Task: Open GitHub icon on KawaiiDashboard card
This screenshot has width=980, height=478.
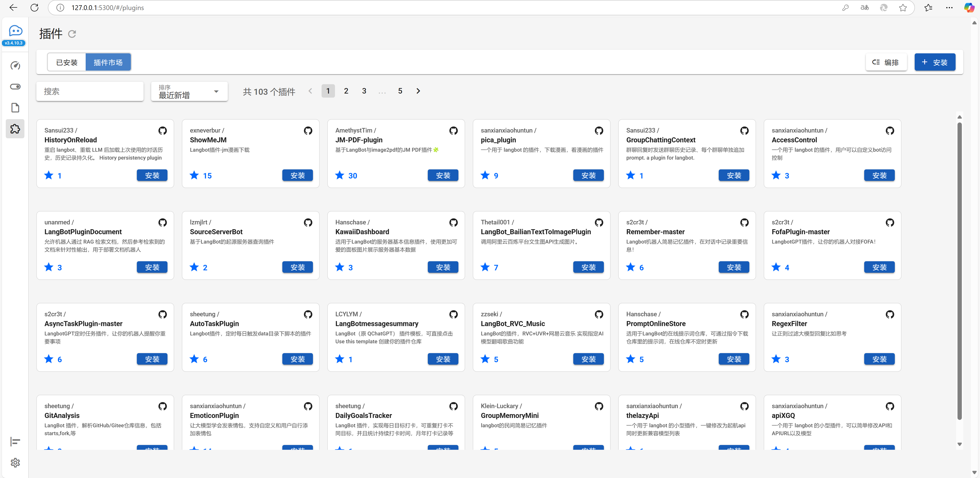Action: [453, 222]
